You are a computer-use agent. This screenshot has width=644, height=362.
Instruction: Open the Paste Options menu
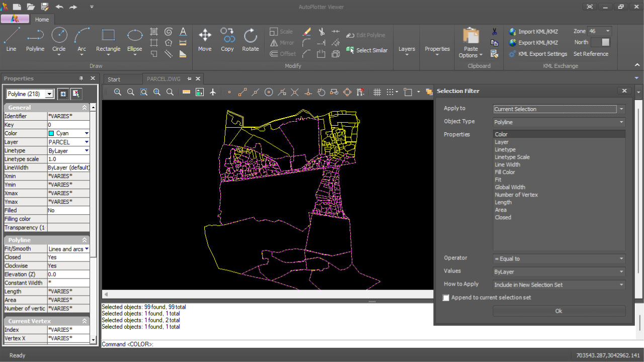[471, 52]
